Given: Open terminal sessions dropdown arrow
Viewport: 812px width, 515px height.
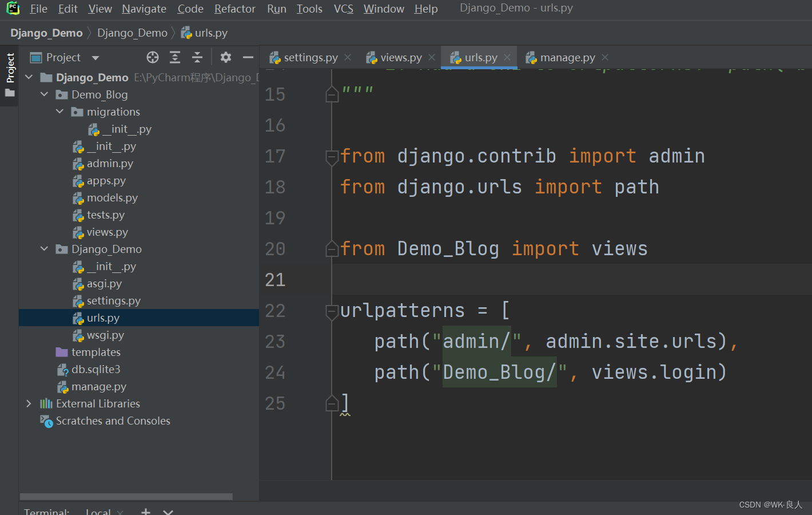Looking at the screenshot, I should click(168, 512).
